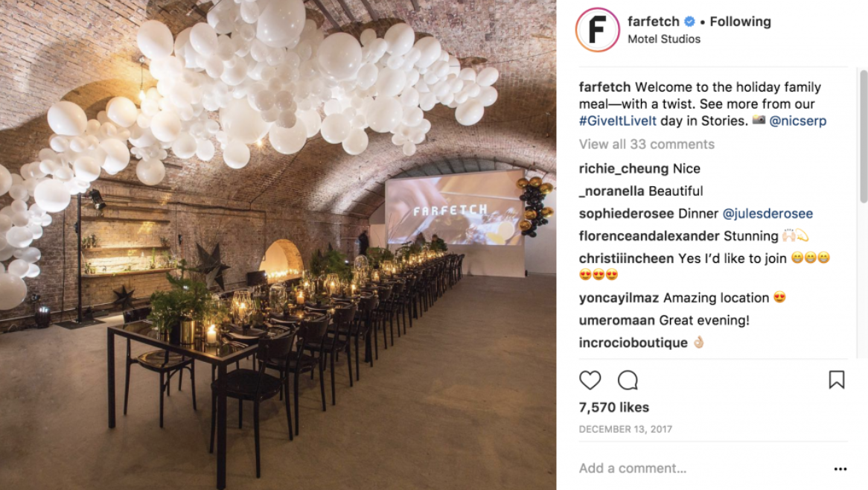Image resolution: width=868 pixels, height=490 pixels.
Task: Click the verified badge next to farfetch
Action: [x=690, y=22]
